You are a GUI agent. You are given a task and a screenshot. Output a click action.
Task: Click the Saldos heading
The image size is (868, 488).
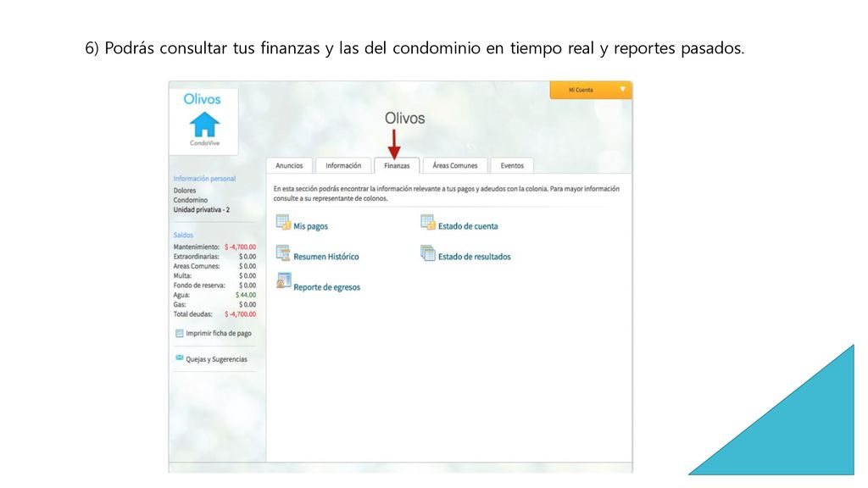pyautogui.click(x=183, y=236)
